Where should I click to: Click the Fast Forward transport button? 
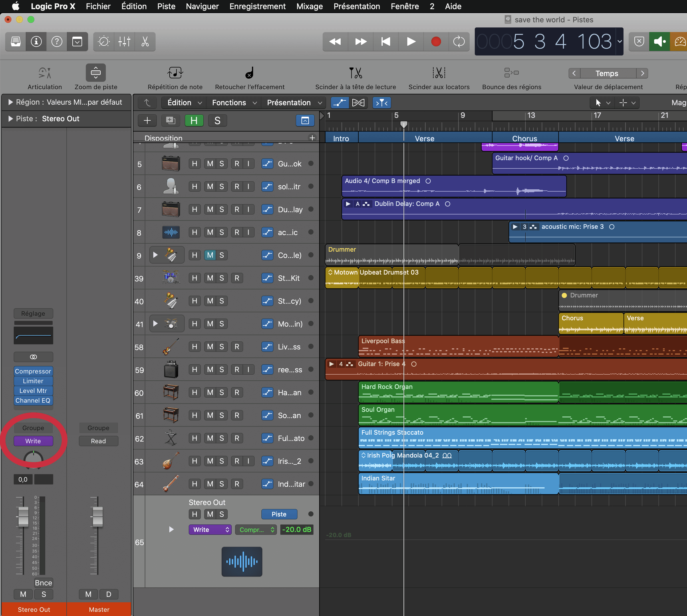(x=361, y=42)
